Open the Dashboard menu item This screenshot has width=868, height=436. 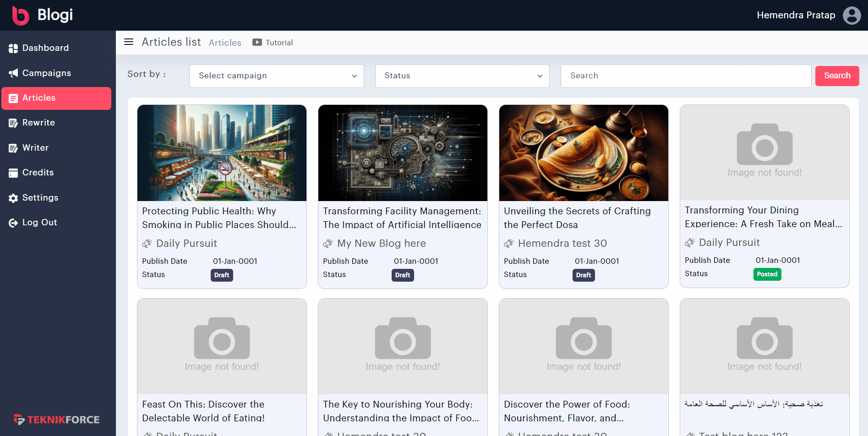coord(56,48)
